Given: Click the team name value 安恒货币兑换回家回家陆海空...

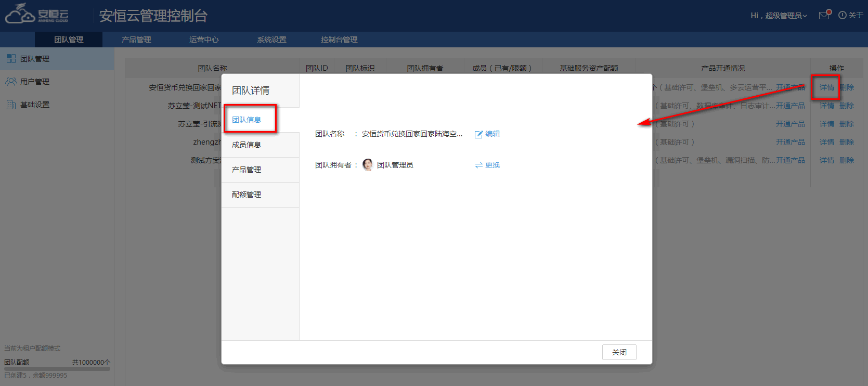Looking at the screenshot, I should tap(412, 134).
